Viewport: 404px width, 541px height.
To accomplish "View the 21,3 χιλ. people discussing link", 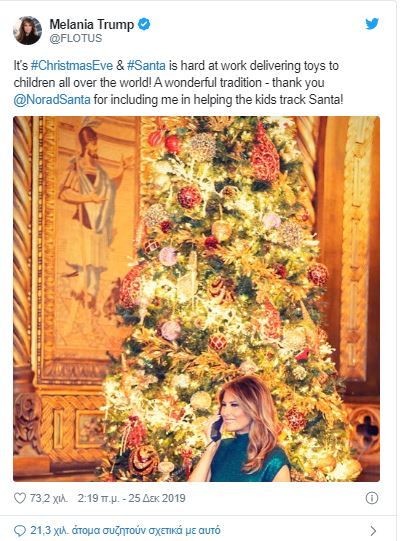I will pos(125,530).
